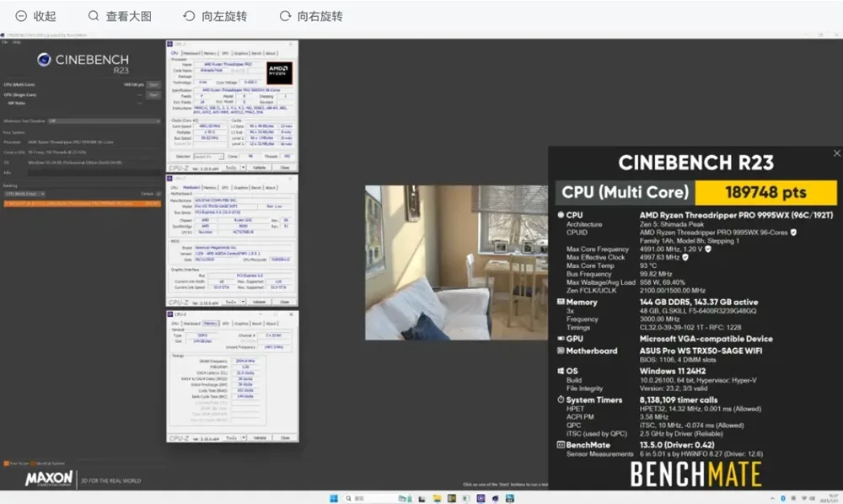Expand the Minimum Test Duration dropdown
The width and height of the screenshot is (843, 504).
[105, 121]
